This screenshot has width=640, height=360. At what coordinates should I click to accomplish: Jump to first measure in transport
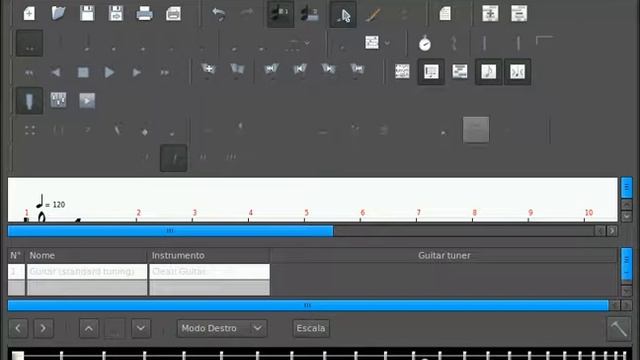coord(29,73)
